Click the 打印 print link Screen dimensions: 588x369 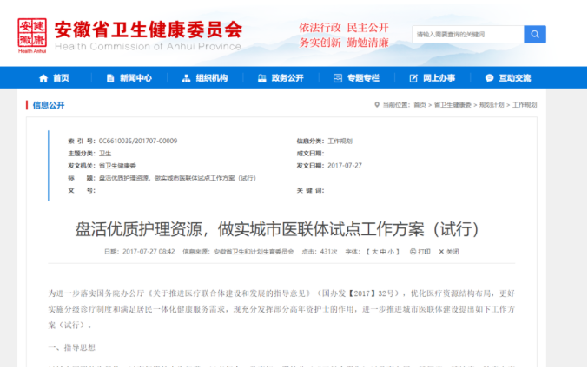424,252
